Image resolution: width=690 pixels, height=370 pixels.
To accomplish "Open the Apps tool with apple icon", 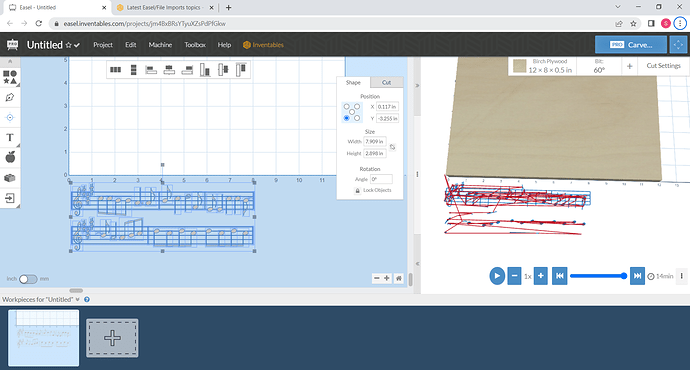I will pos(10,157).
